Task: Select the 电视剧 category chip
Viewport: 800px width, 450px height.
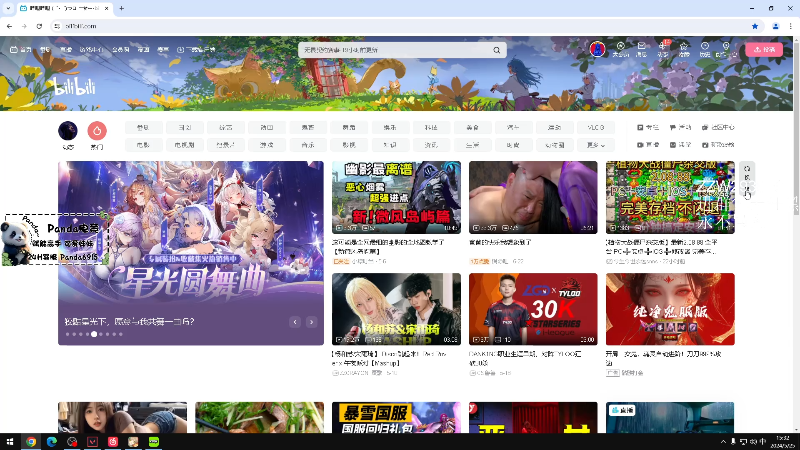Action: click(x=185, y=145)
